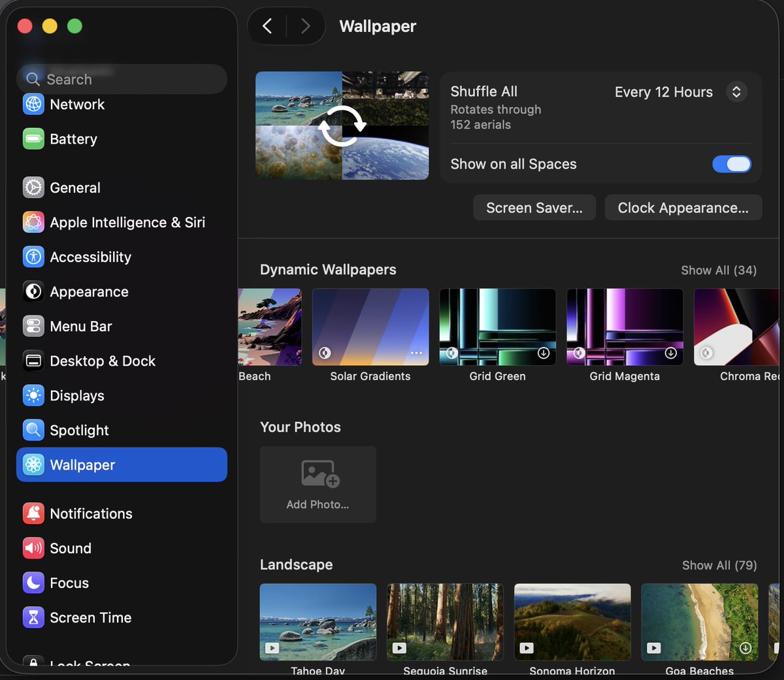Viewport: 784px width, 680px height.
Task: Click the Spotlight magnifier icon
Action: (x=33, y=430)
